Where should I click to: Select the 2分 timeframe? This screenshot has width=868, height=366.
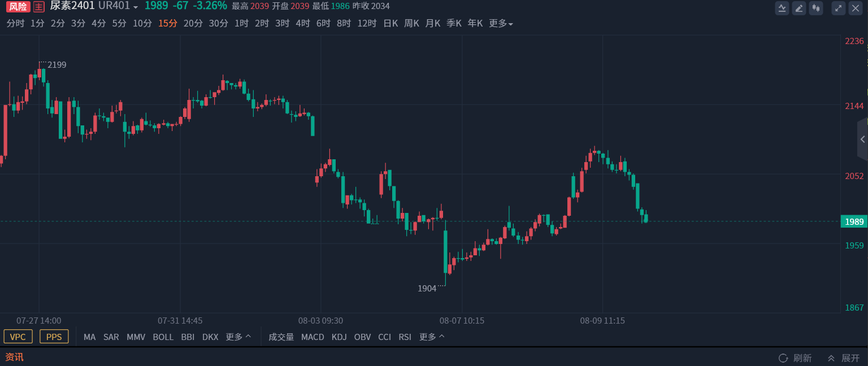[58, 24]
